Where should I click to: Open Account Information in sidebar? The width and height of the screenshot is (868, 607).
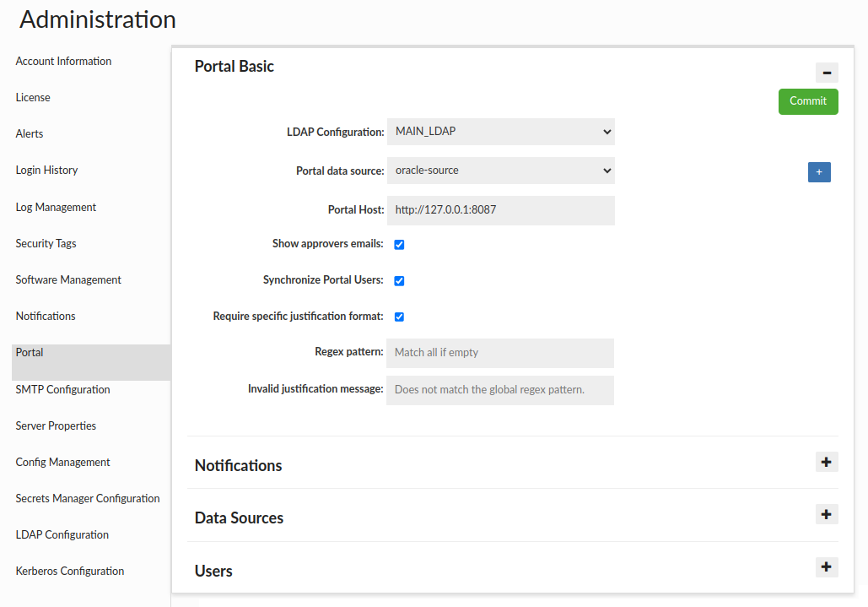(63, 62)
